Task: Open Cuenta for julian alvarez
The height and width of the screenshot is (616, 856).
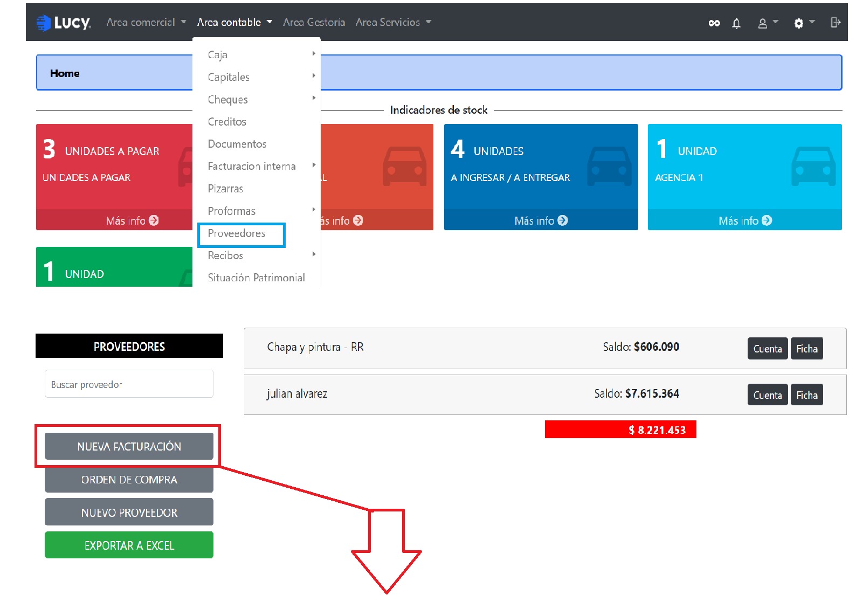Action: pos(768,395)
